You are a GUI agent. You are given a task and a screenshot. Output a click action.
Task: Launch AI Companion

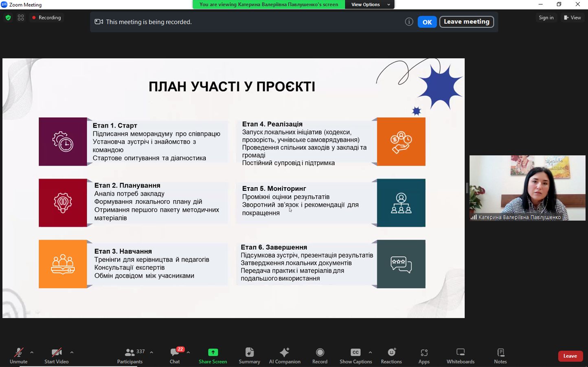pos(285,355)
